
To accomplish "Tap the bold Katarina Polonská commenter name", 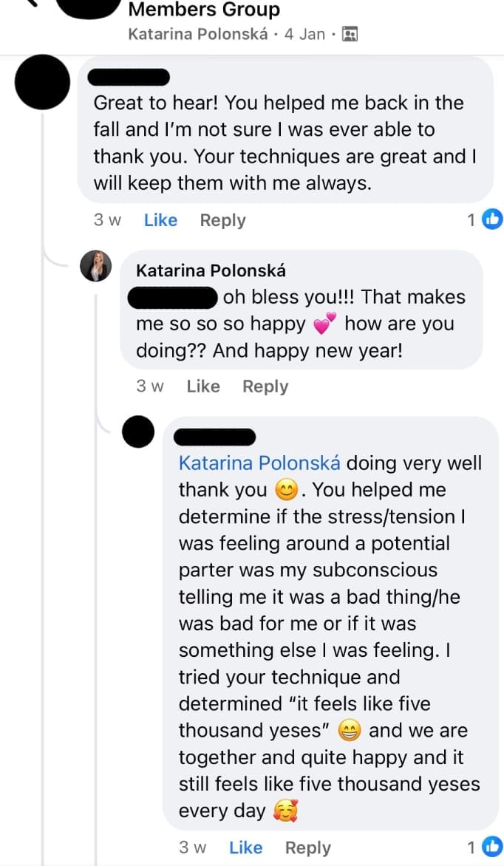I will click(x=211, y=270).
